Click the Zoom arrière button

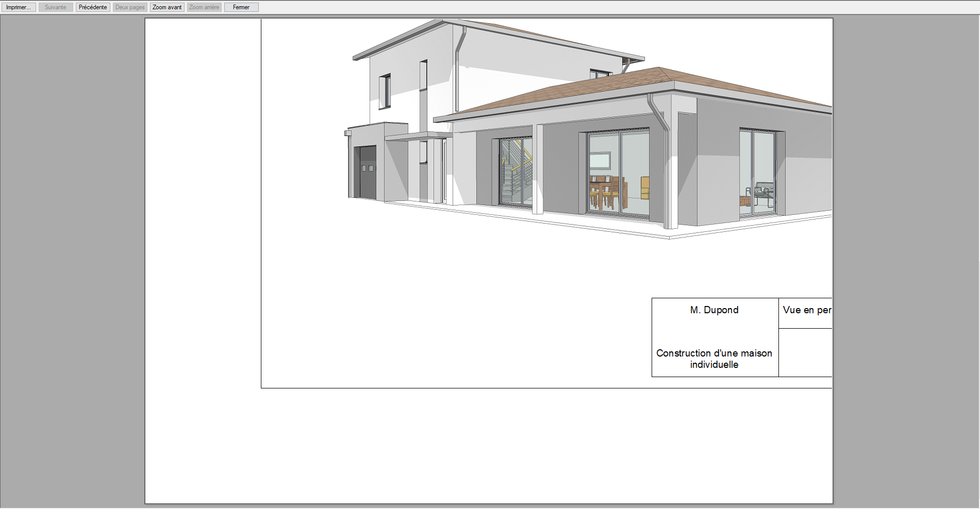pos(204,7)
